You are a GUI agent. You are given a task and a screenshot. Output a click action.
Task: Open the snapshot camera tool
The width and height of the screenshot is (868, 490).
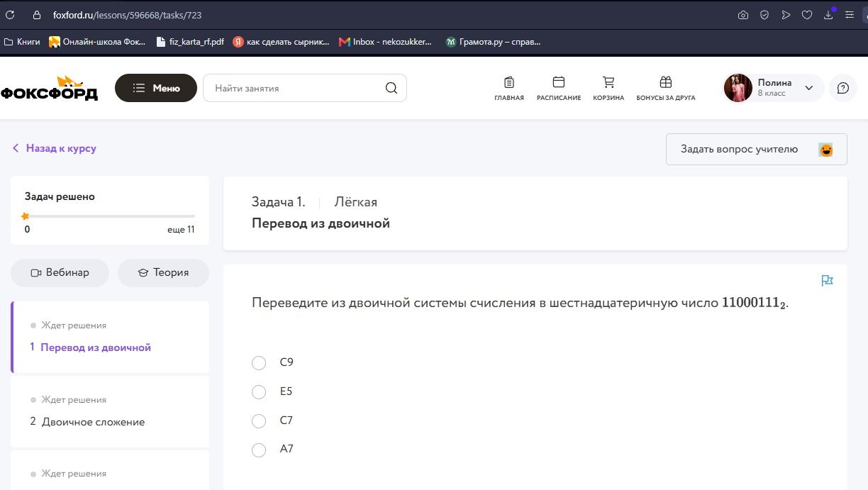[743, 15]
